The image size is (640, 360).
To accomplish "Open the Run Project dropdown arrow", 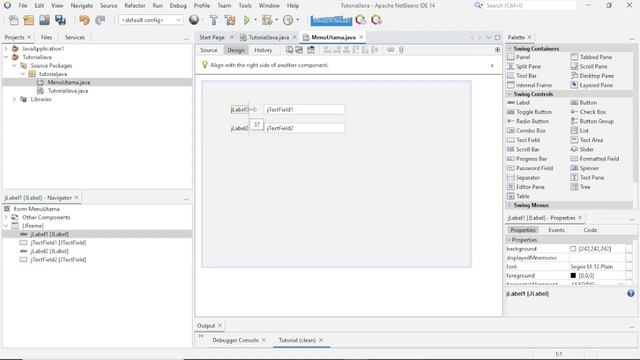I will [x=256, y=20].
